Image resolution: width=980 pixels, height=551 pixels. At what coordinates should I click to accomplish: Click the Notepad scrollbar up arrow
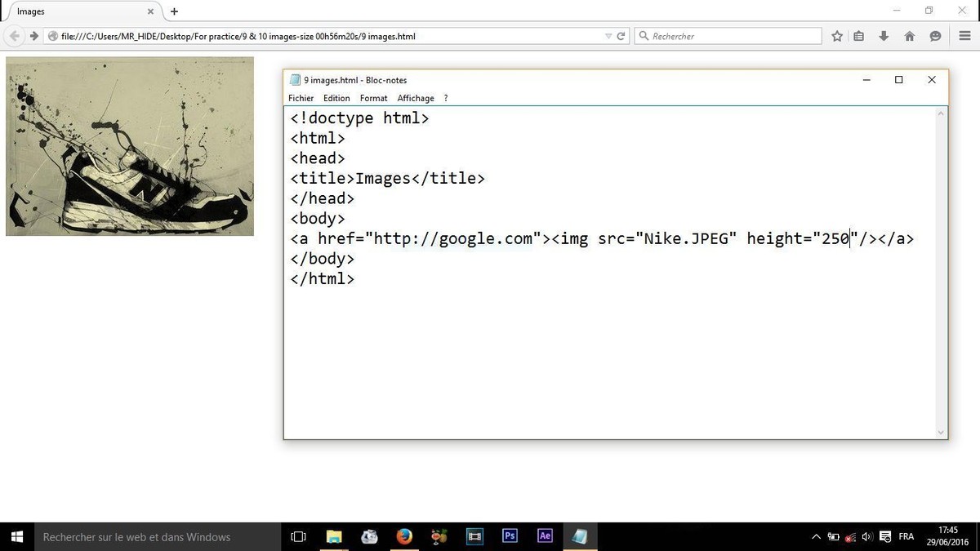[941, 113]
